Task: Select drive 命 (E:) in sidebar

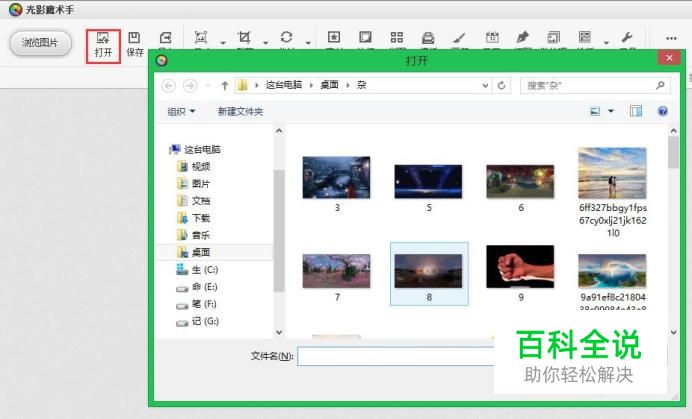Action: [197, 287]
